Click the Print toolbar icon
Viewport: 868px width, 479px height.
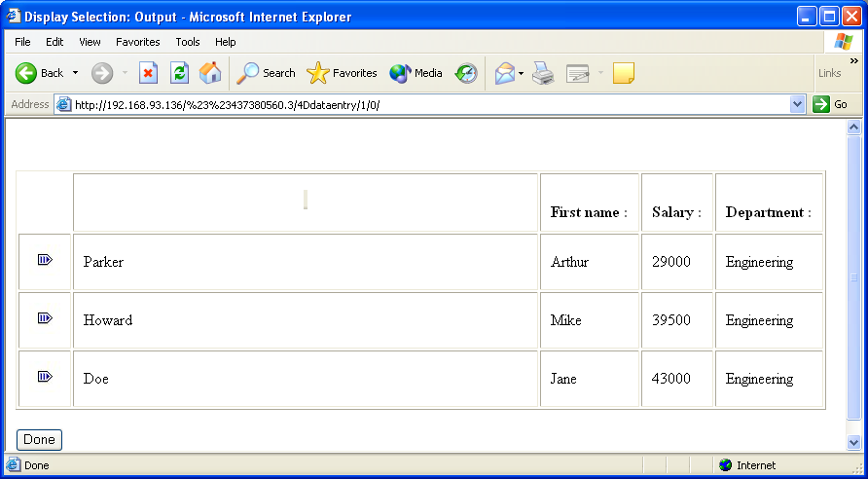click(x=543, y=73)
